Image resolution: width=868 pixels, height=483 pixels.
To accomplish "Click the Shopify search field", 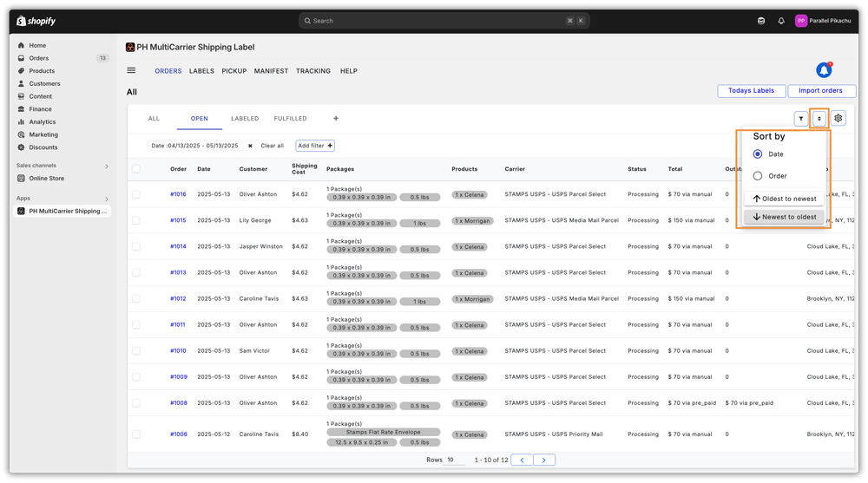I will pyautogui.click(x=444, y=21).
